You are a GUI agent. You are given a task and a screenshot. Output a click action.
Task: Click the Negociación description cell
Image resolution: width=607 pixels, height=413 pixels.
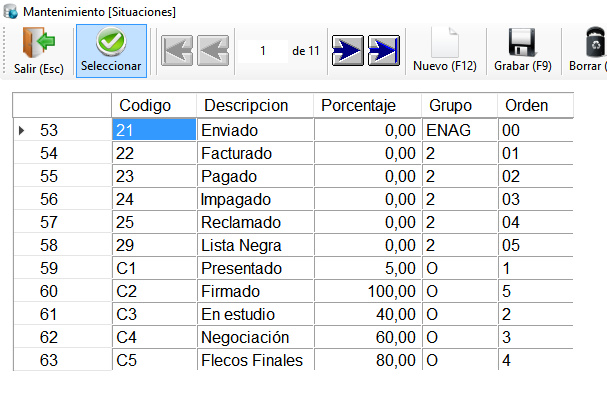point(255,337)
